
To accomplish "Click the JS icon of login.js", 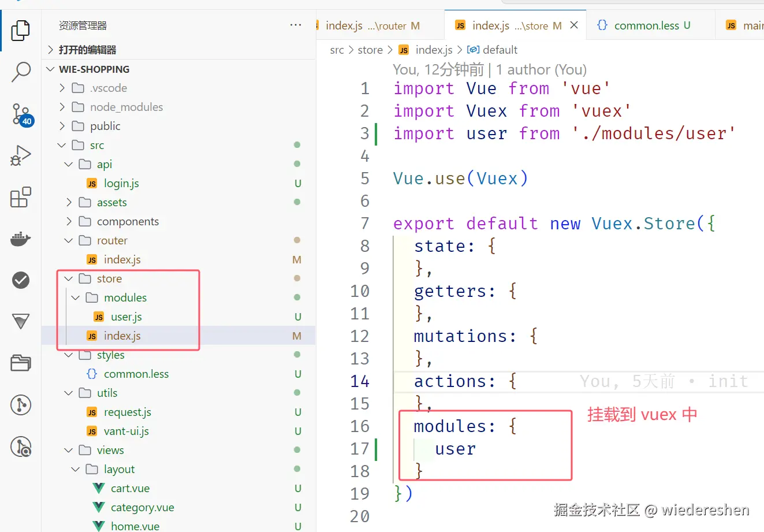I will (92, 183).
